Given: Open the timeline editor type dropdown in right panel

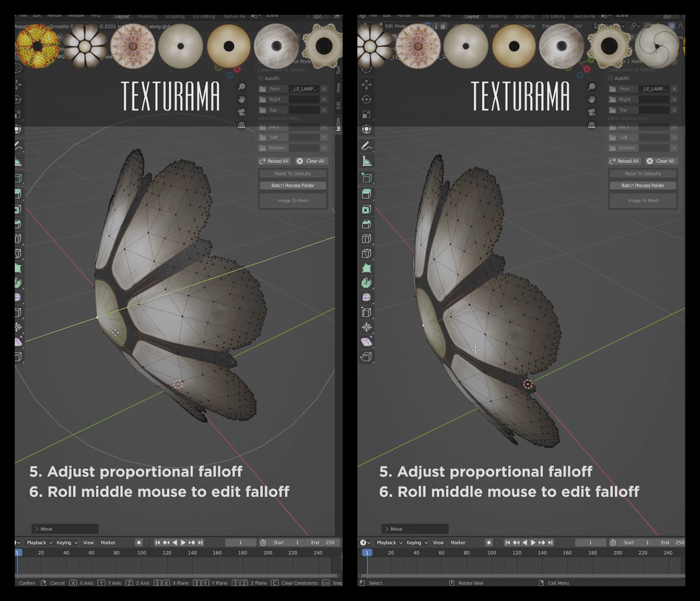Looking at the screenshot, I should 365,542.
